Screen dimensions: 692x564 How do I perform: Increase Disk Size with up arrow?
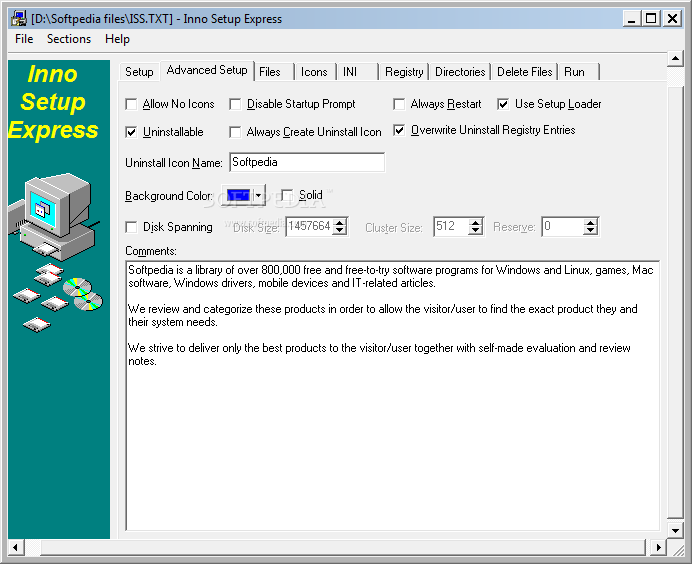340,222
